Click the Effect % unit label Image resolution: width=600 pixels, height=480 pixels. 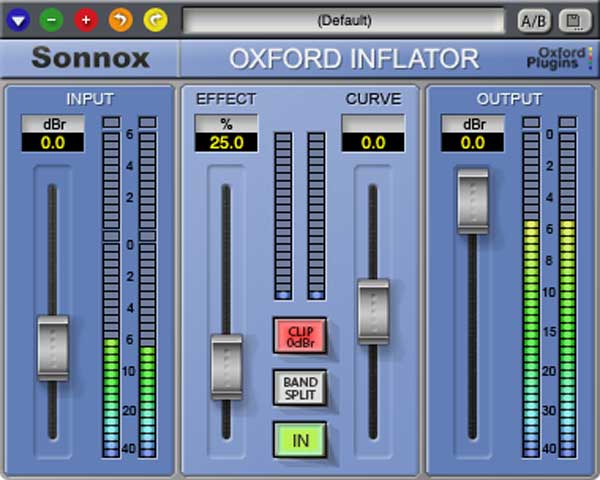tap(226, 124)
